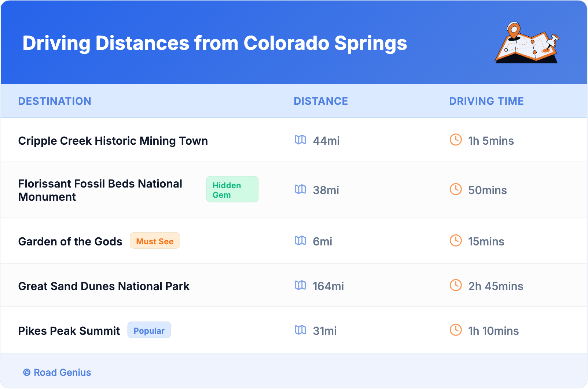Click the clock icon next to 50mins
Screen dimensions: 588x389
[456, 189]
